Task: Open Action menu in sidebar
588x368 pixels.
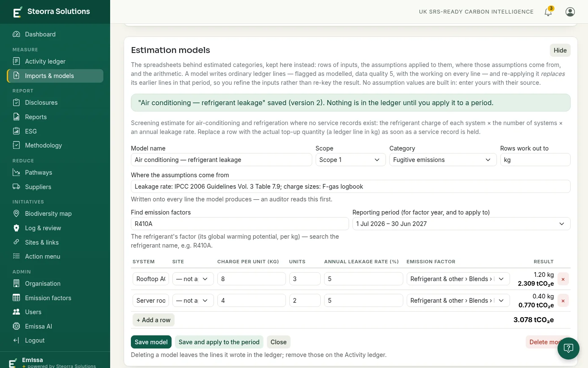Action: pyautogui.click(x=55, y=256)
